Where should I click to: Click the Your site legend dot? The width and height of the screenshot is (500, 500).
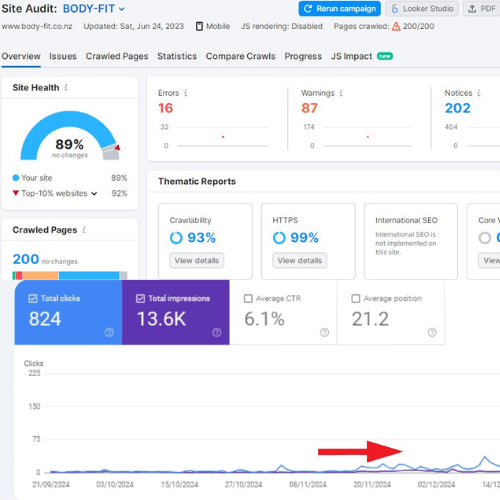pos(16,178)
